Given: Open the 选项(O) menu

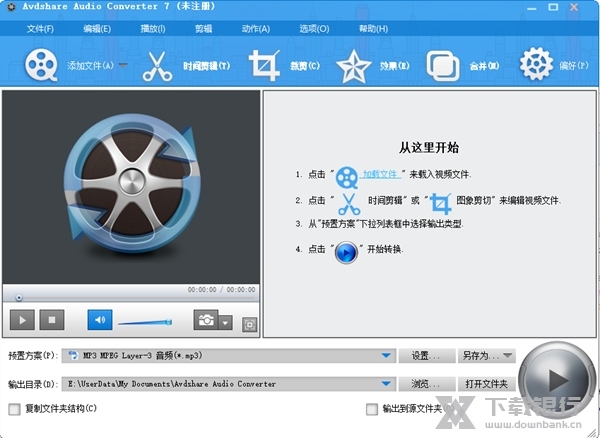Looking at the screenshot, I should click(314, 29).
